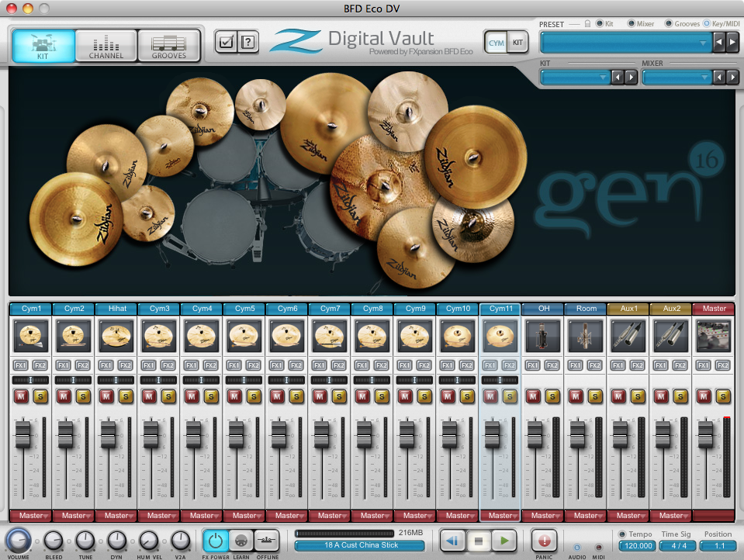Mute the Master channel

(704, 396)
